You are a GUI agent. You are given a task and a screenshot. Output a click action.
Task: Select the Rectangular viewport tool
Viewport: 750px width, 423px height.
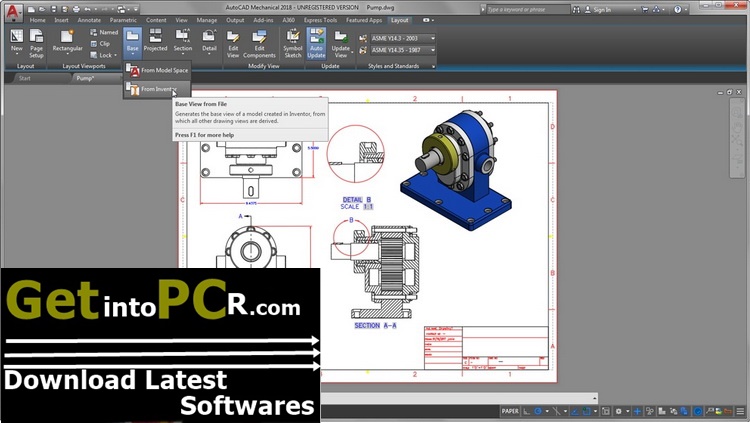[x=67, y=40]
